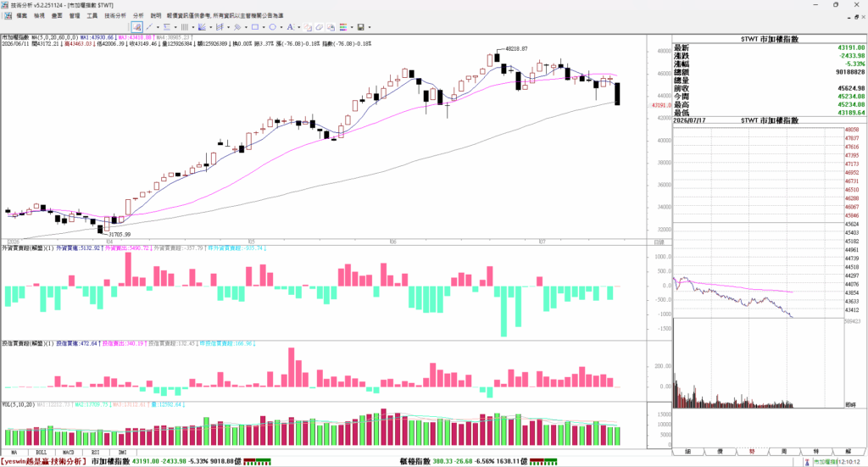
Task: Click the overlapping windows toolbar icon
Action: coord(331,27)
